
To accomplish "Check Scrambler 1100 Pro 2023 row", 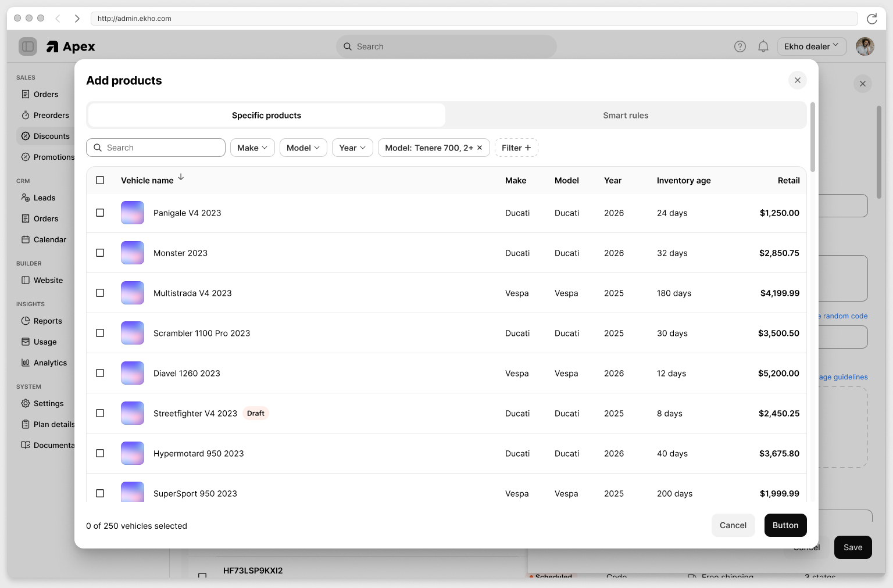I will pyautogui.click(x=100, y=333).
